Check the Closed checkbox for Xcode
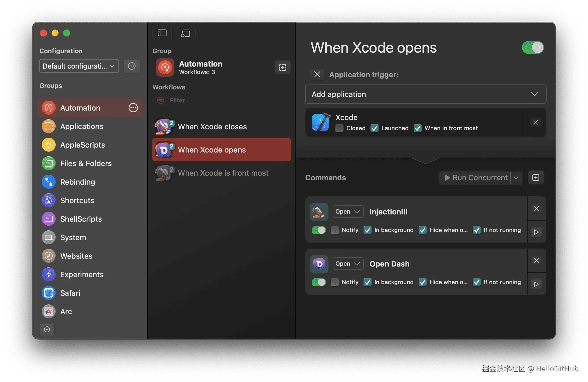Viewport: 588px width, 382px height. pos(339,128)
